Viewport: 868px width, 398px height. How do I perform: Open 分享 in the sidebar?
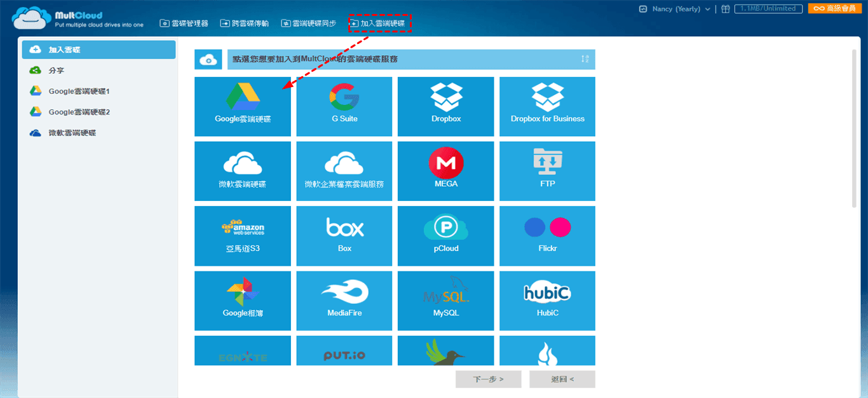(98, 71)
